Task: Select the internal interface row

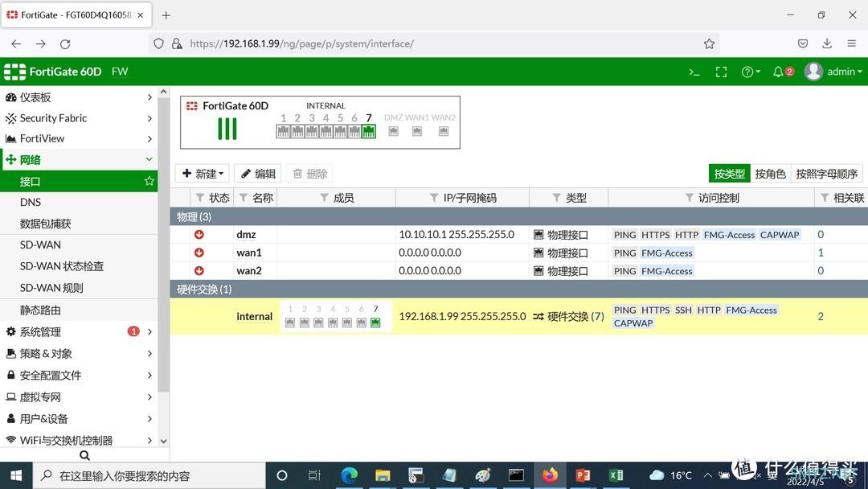Action: click(x=518, y=316)
